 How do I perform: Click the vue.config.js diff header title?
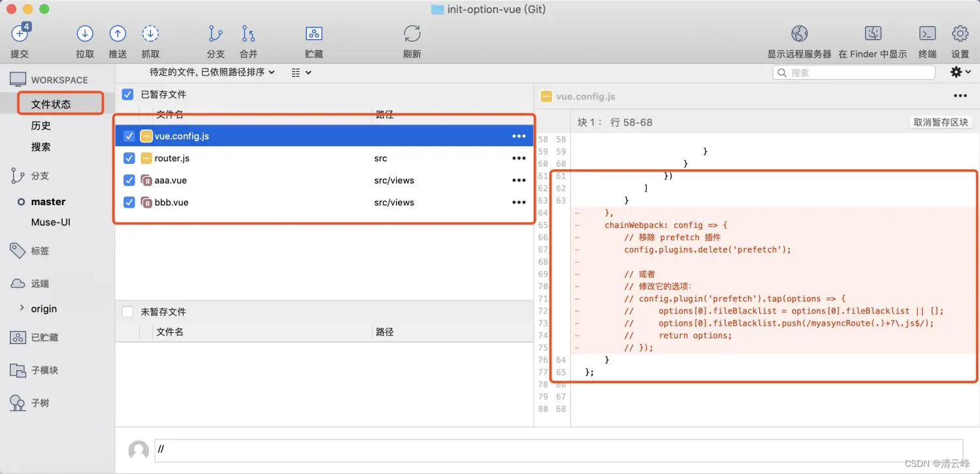(x=585, y=96)
